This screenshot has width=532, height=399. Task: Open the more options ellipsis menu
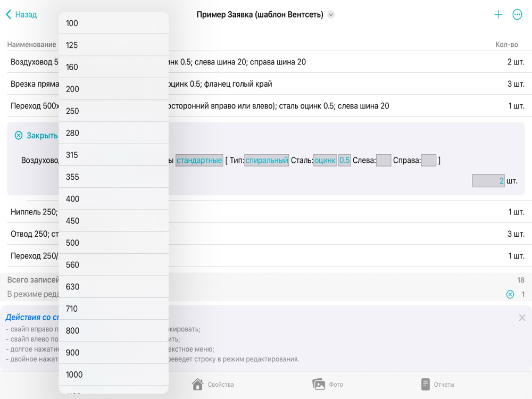[x=517, y=14]
